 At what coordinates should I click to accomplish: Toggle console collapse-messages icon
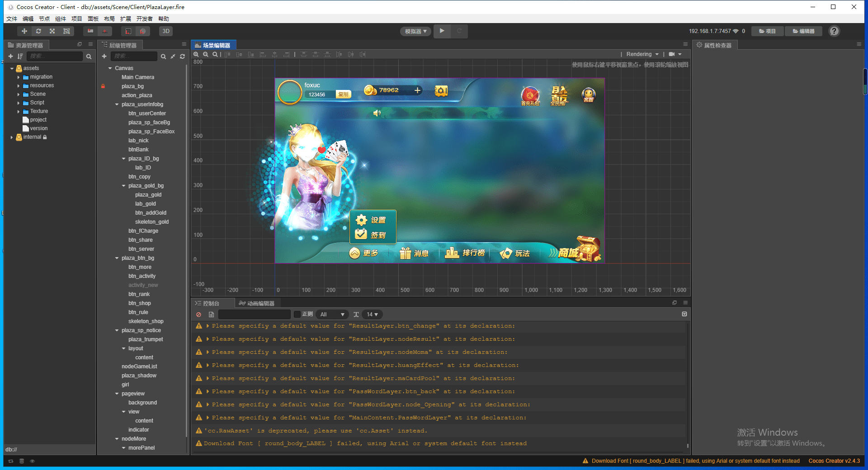(684, 314)
